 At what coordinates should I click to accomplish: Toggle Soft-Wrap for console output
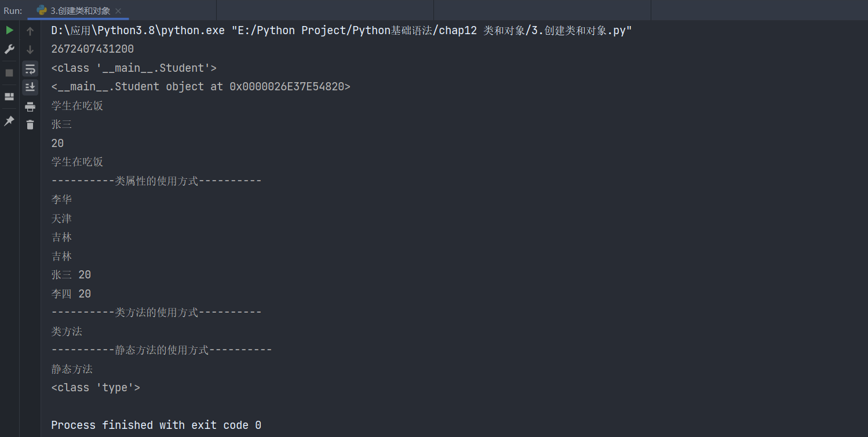[x=30, y=69]
